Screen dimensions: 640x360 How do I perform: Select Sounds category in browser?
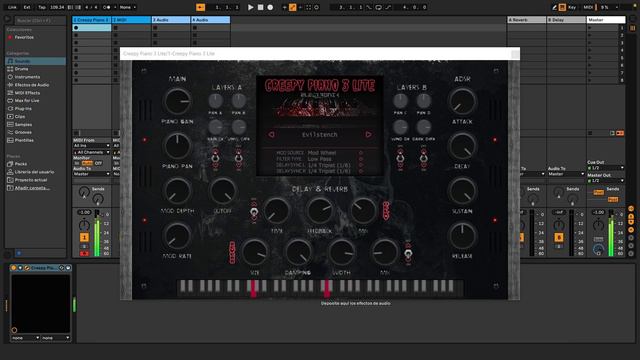click(36, 61)
